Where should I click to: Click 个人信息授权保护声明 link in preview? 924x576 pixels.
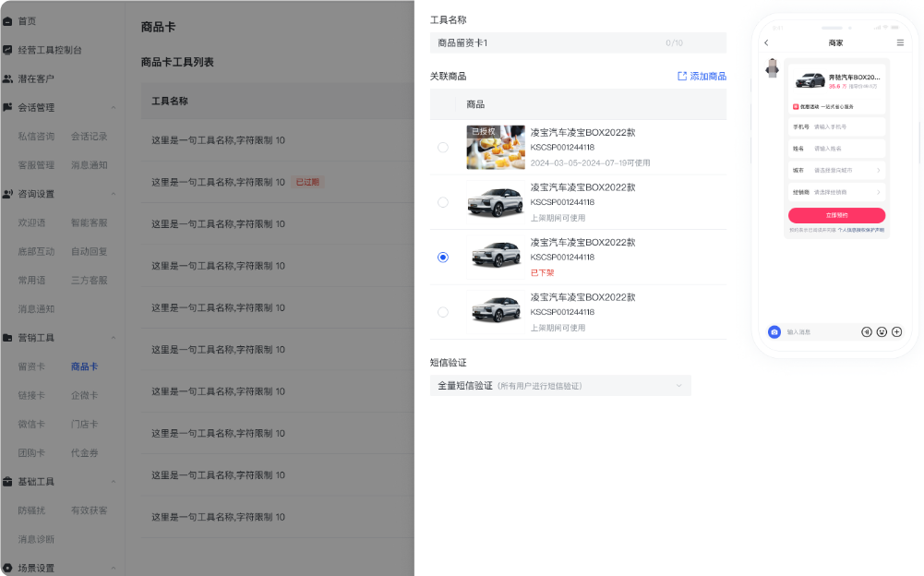[x=861, y=230]
